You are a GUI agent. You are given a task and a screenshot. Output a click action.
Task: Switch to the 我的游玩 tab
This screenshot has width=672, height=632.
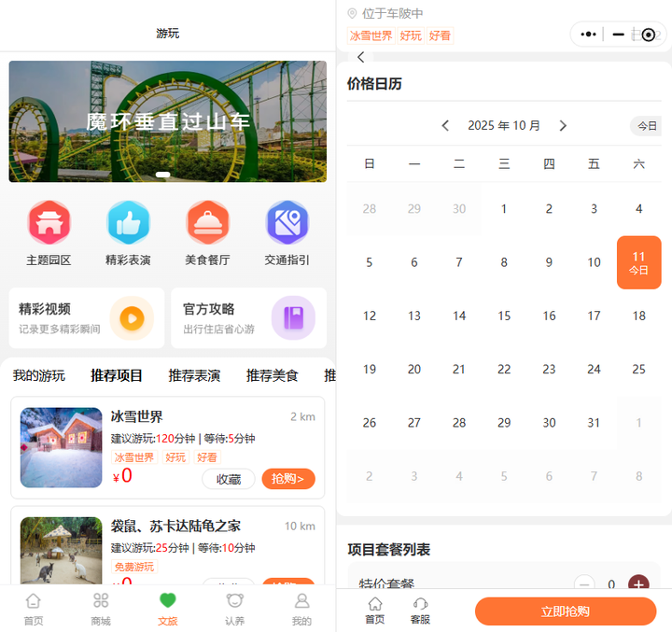[39, 376]
